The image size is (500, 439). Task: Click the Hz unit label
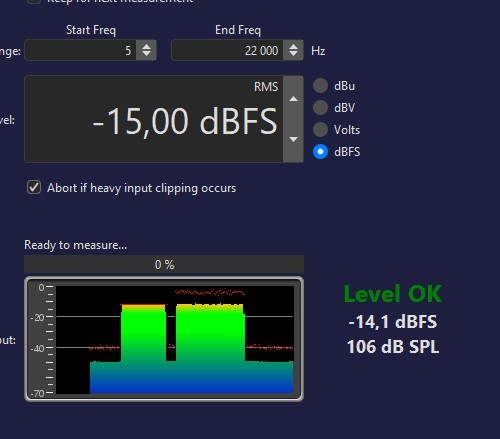pyautogui.click(x=318, y=51)
